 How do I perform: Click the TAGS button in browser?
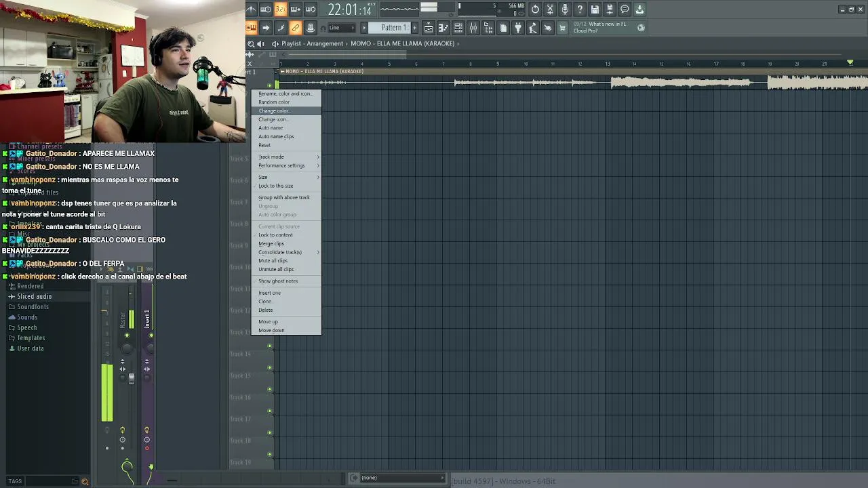point(15,481)
